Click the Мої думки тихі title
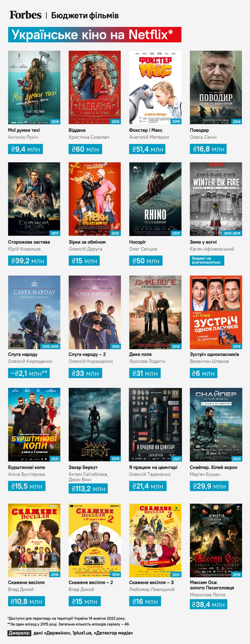The image size is (250, 644). (24, 130)
